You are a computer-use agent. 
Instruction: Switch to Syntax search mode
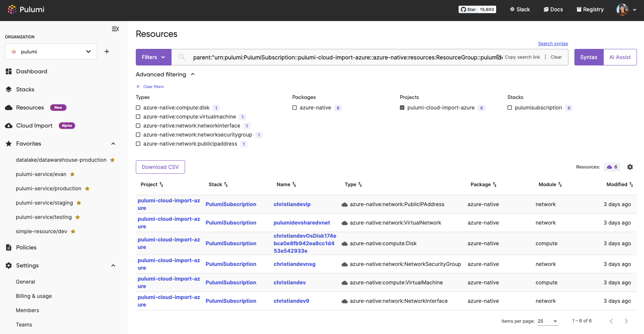(589, 57)
